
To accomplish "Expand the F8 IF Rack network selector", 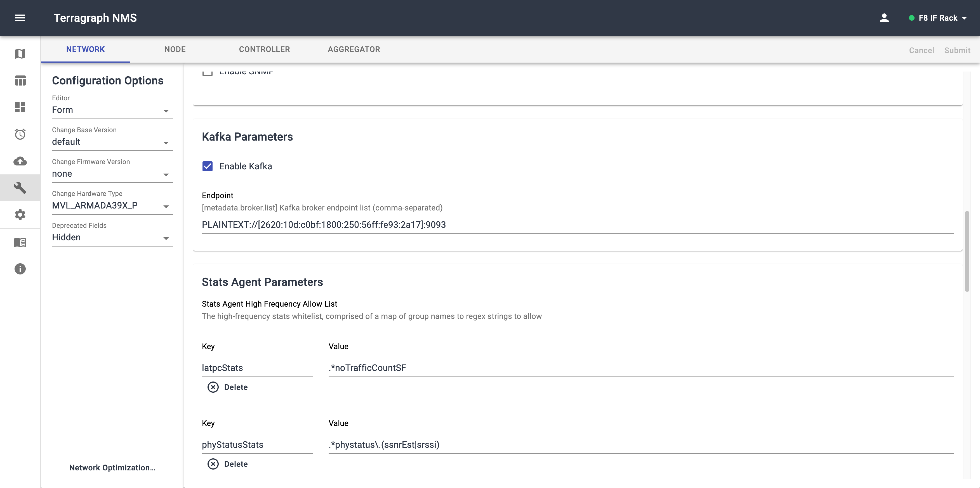I will [938, 18].
